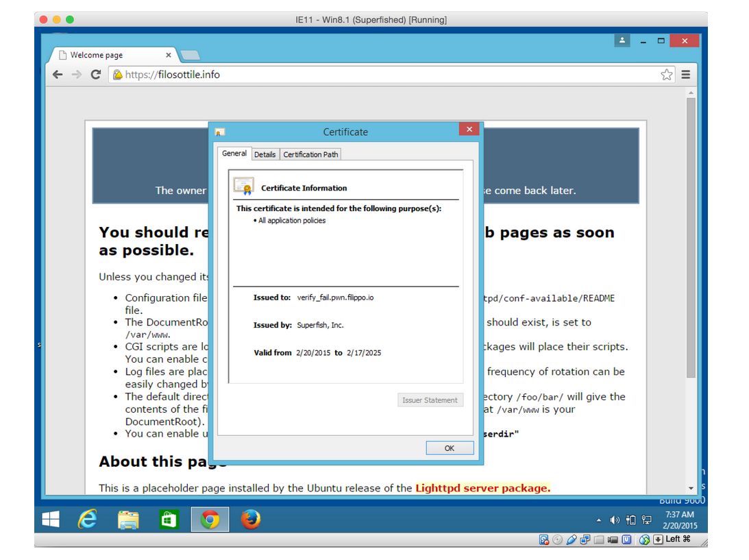Bookmark this page with the star
This screenshot has width=749, height=560.
pos(666,75)
